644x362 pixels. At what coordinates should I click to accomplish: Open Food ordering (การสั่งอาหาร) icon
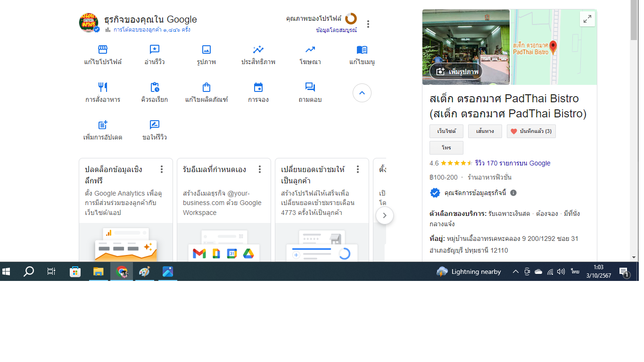click(x=103, y=87)
